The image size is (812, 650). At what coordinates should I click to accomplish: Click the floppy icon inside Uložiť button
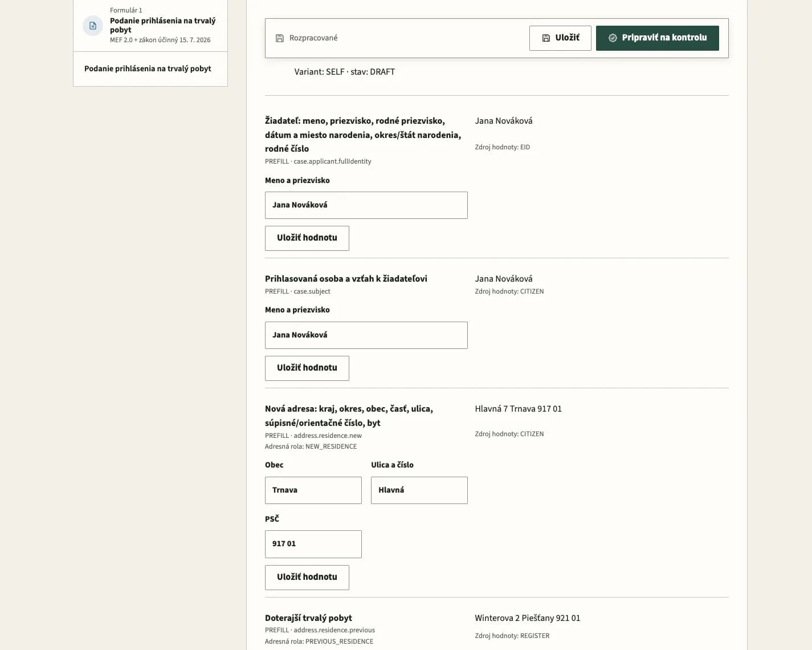pos(546,38)
